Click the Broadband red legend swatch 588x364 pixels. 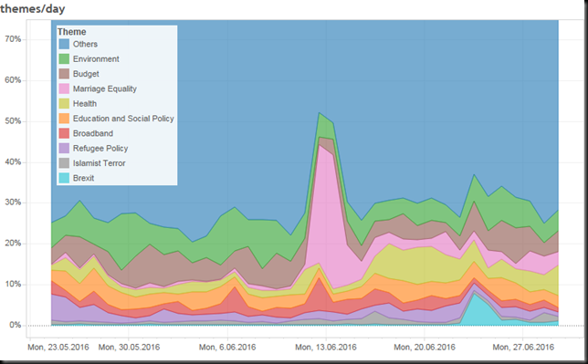(x=64, y=133)
